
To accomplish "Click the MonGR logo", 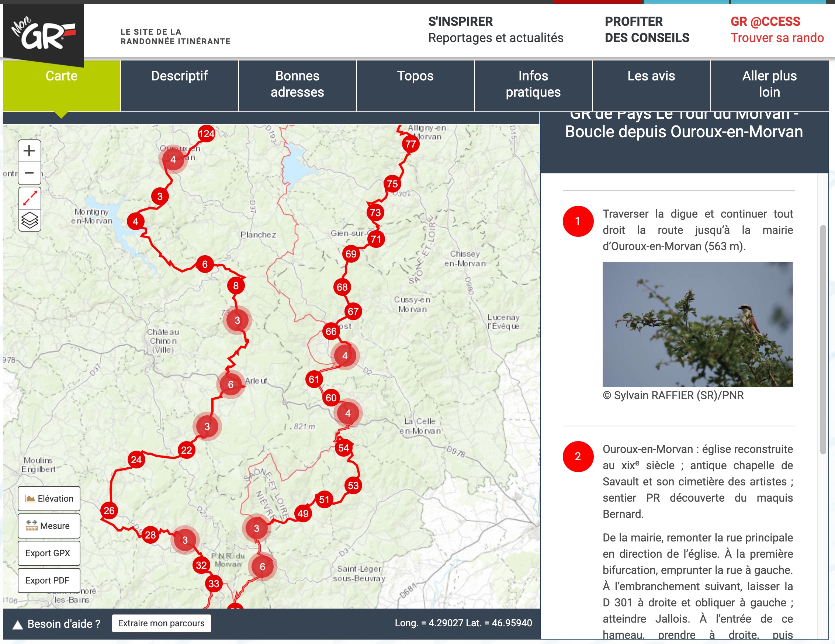I will point(43,33).
